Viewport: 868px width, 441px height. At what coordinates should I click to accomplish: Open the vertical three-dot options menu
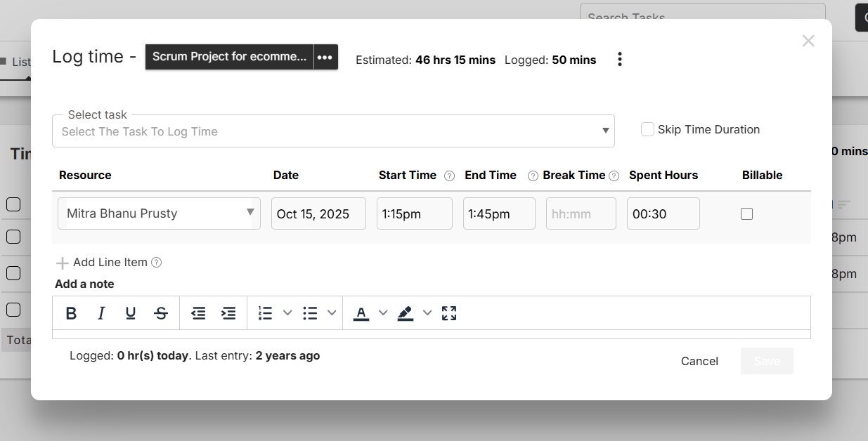[619, 60]
